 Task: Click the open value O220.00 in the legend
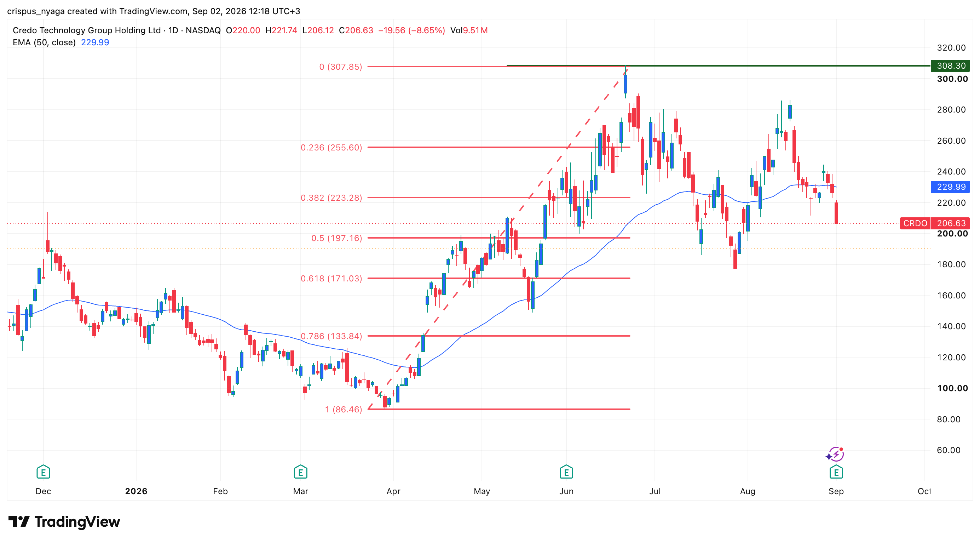click(243, 30)
